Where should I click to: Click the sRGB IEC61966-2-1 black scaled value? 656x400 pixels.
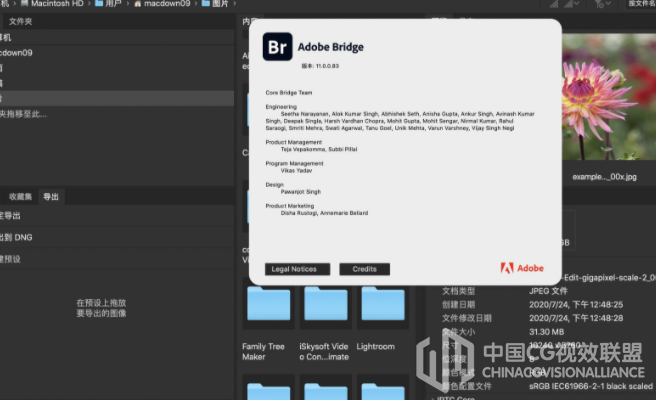tap(591, 386)
